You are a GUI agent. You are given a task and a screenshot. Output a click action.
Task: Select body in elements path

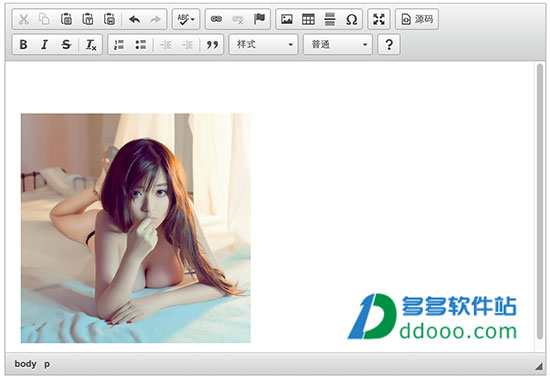click(26, 364)
